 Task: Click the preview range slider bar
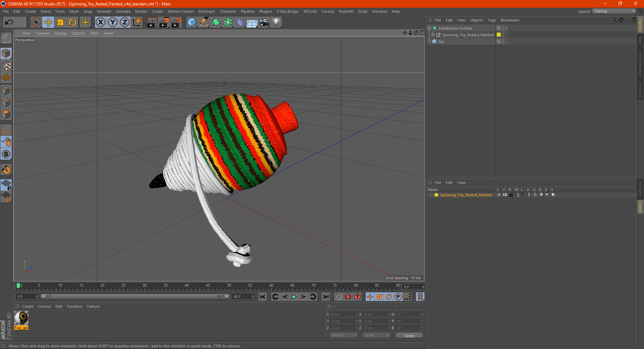tap(135, 296)
